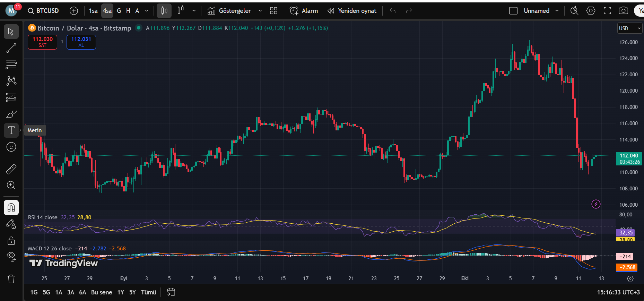Select the 6A date range
The width and height of the screenshot is (644, 301).
82,292
